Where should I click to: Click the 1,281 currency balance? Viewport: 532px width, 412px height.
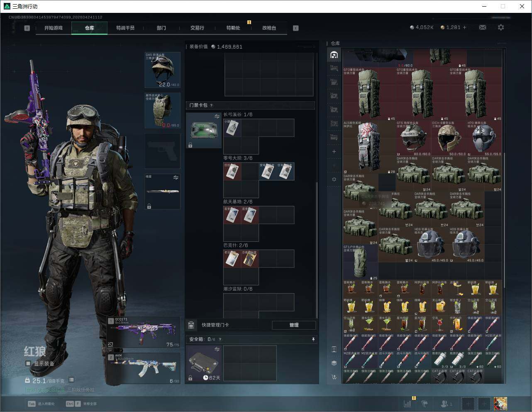pyautogui.click(x=451, y=27)
